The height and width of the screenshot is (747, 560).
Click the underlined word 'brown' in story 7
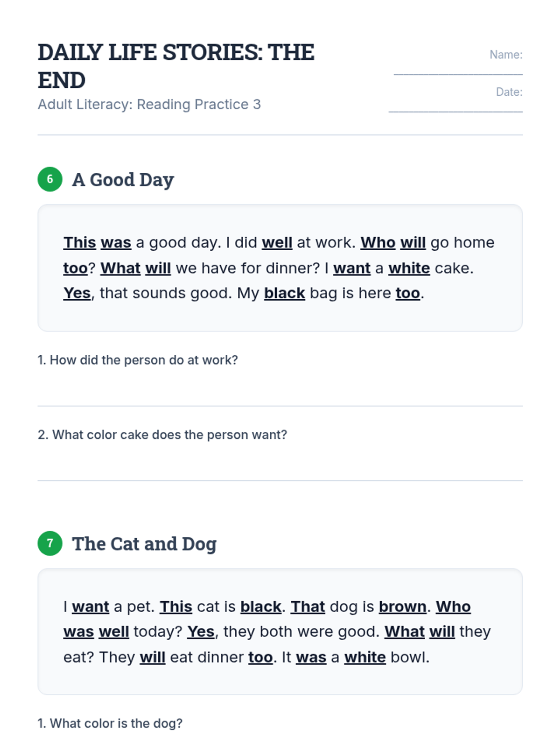[x=403, y=606]
